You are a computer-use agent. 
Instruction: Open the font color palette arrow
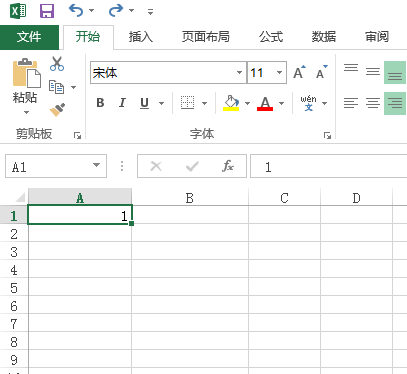(x=281, y=103)
